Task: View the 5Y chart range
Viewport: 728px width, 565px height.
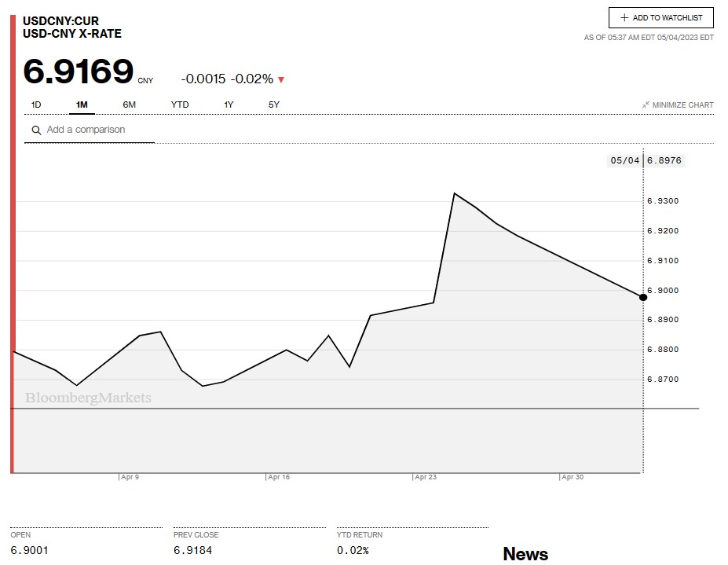Action: 273,105
